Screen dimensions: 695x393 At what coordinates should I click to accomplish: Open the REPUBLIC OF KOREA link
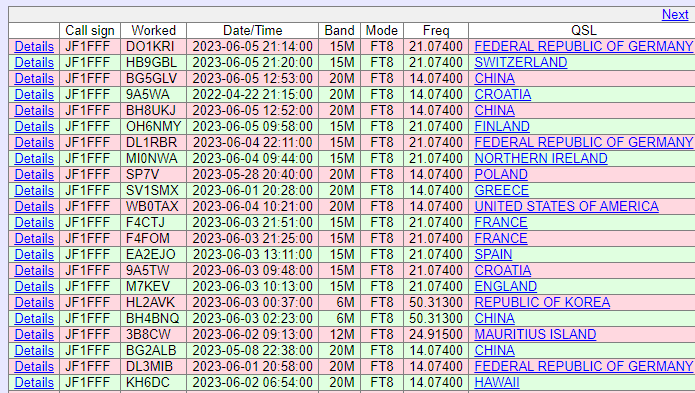(x=542, y=303)
